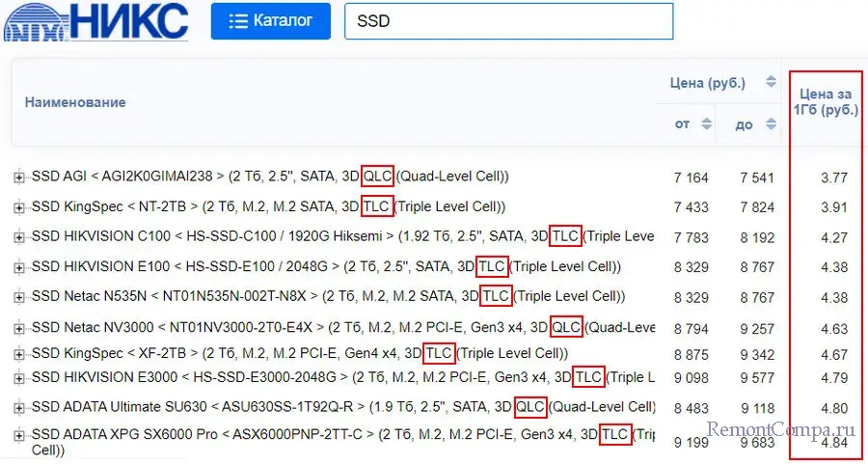Sort by Цена (руб.) using the arrows icon
This screenshot has height=464, width=868.
(771, 82)
